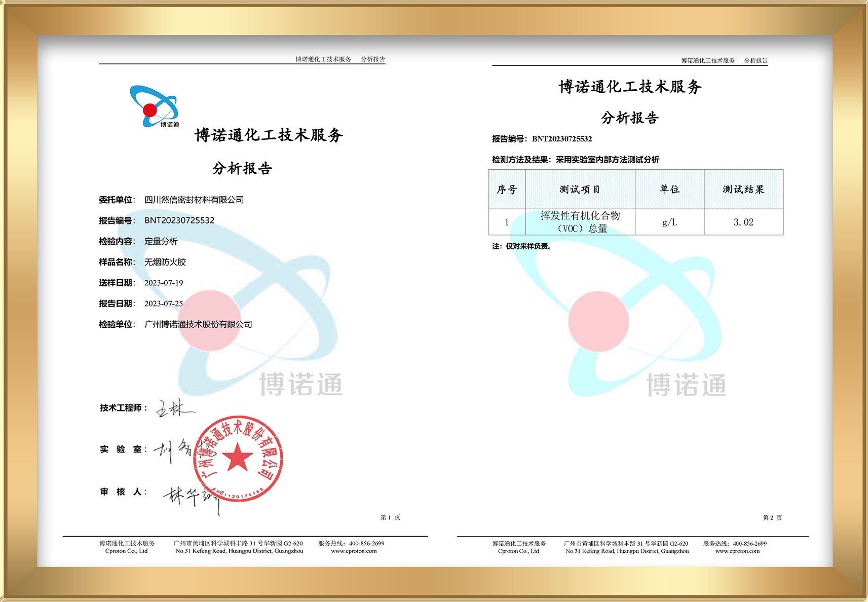Click the 技术工程师 label
Image resolution: width=868 pixels, height=602 pixels.
coord(123,408)
